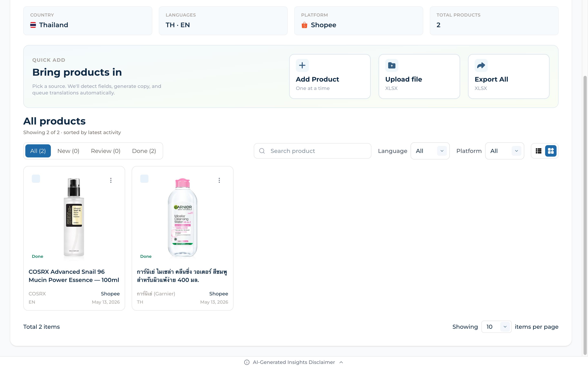Click the Upload file button
The height and width of the screenshot is (368, 588).
(x=419, y=76)
